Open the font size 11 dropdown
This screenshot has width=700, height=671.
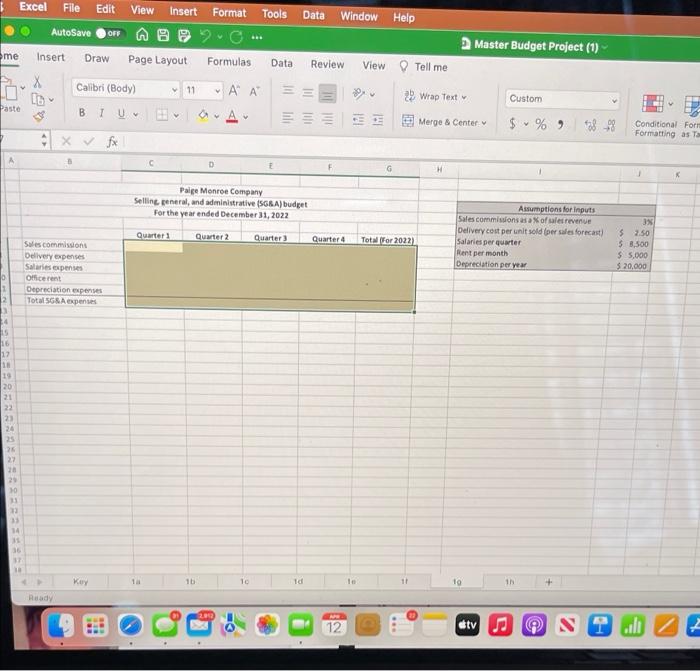point(203,91)
